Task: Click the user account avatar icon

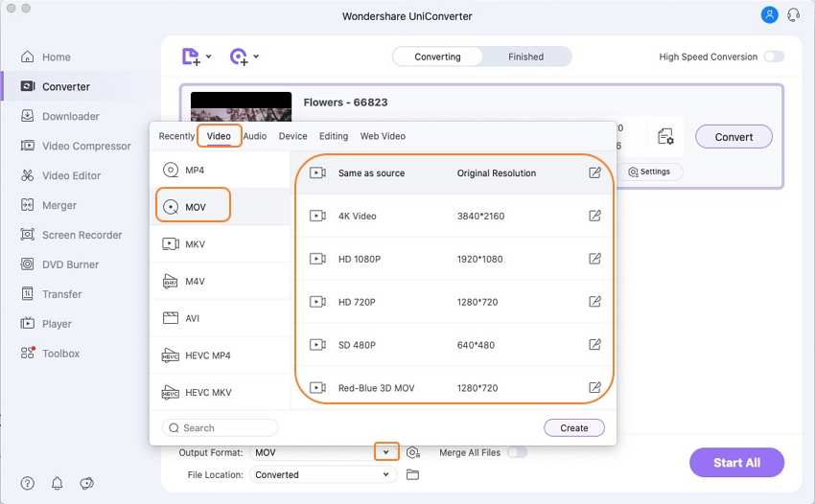Action: (x=769, y=15)
